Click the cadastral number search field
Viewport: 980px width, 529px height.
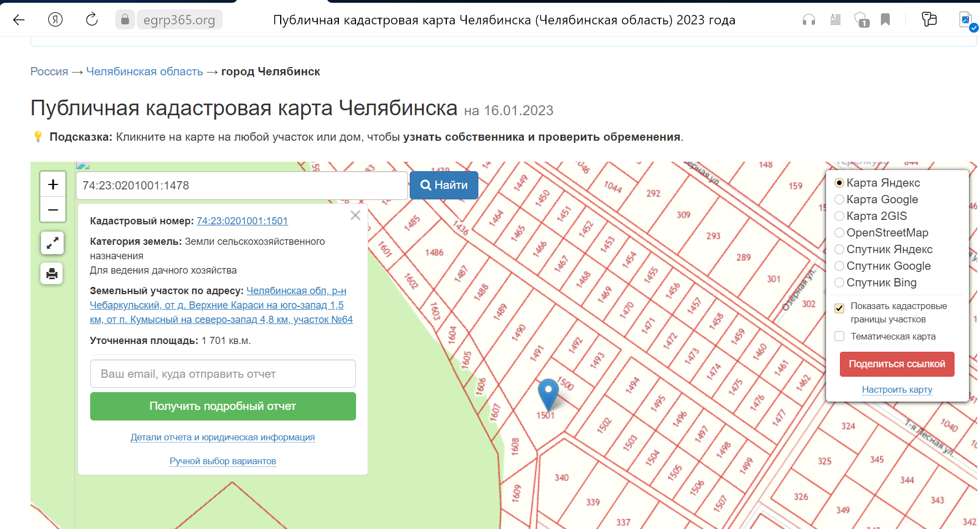tap(242, 186)
